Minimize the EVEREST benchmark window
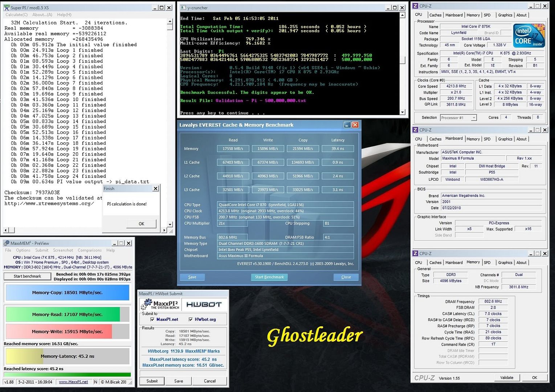Screen dimensions: 555x392 pos(347,125)
